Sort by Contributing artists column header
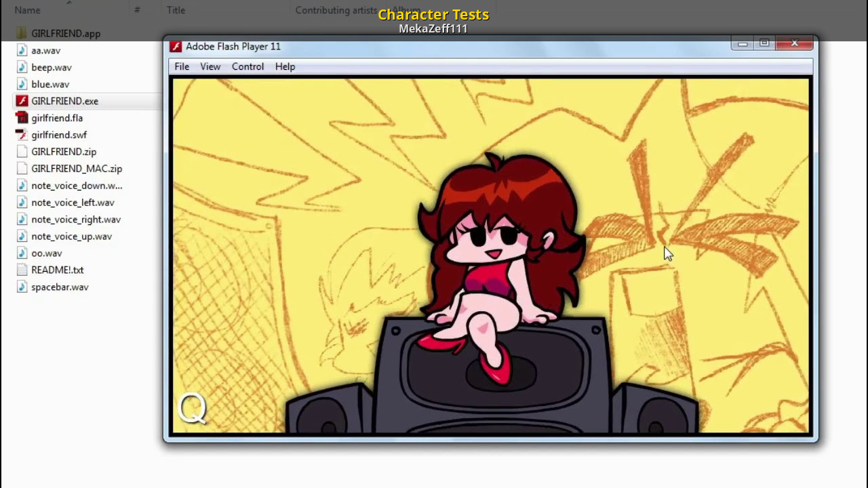Screen dimensions: 868x488 pos(336,10)
